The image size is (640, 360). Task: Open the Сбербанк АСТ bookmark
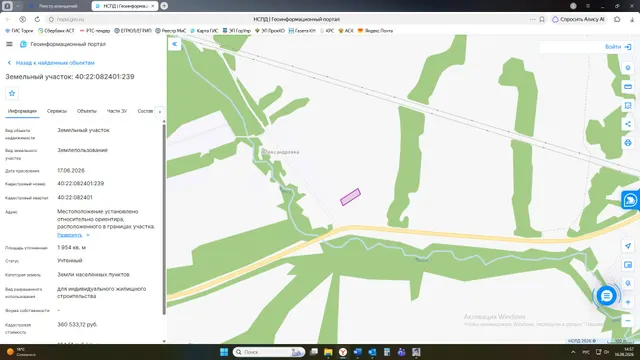pos(56,31)
